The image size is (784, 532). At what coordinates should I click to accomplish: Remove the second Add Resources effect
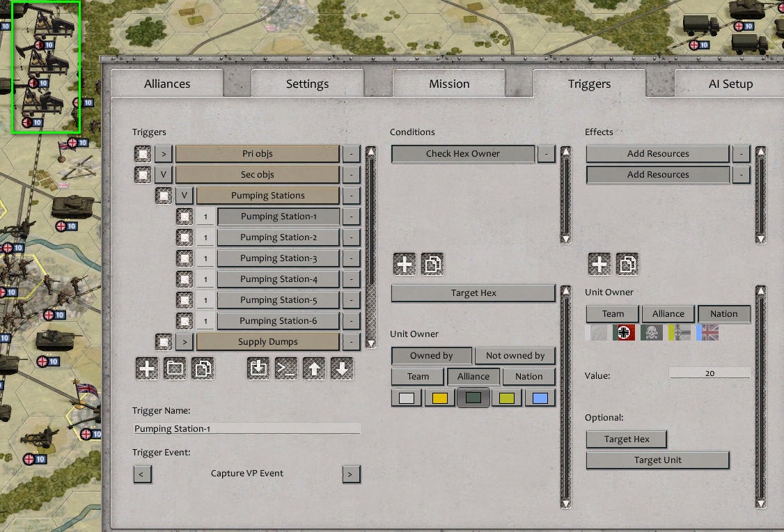pyautogui.click(x=742, y=175)
